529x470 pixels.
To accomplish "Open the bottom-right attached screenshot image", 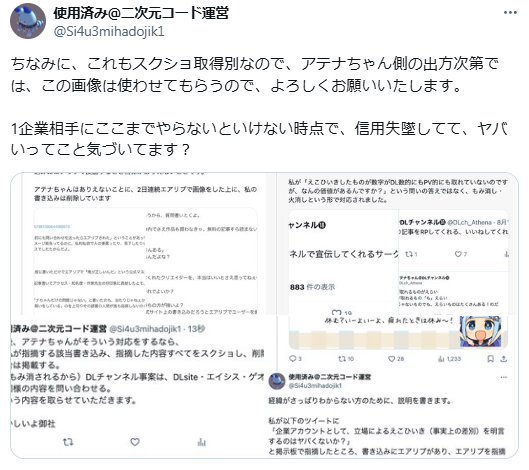I will pyautogui.click(x=397, y=387).
